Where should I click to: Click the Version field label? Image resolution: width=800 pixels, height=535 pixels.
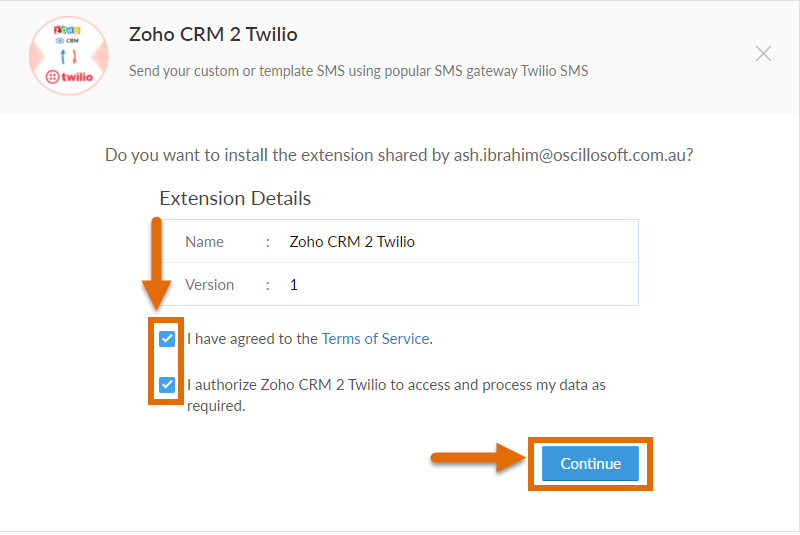tap(209, 285)
